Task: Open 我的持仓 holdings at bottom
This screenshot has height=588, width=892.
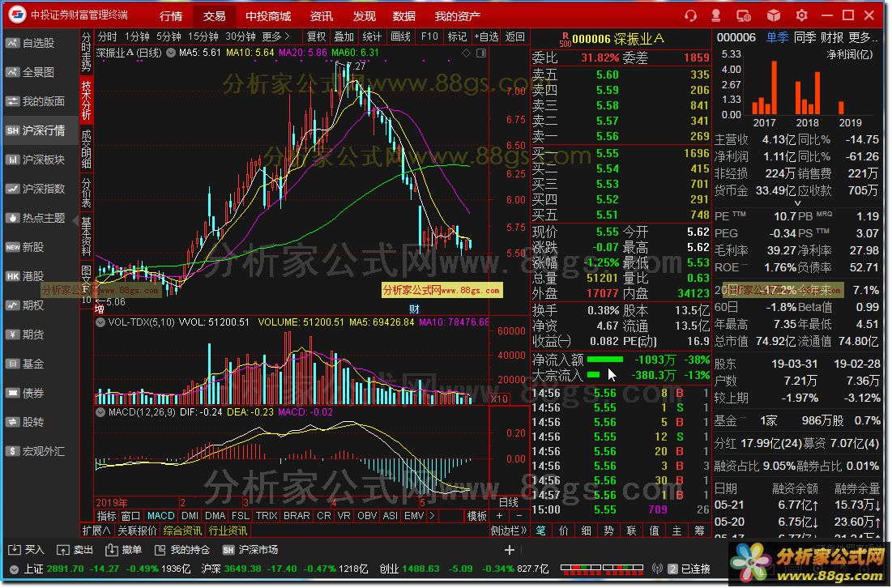Action: [x=182, y=551]
